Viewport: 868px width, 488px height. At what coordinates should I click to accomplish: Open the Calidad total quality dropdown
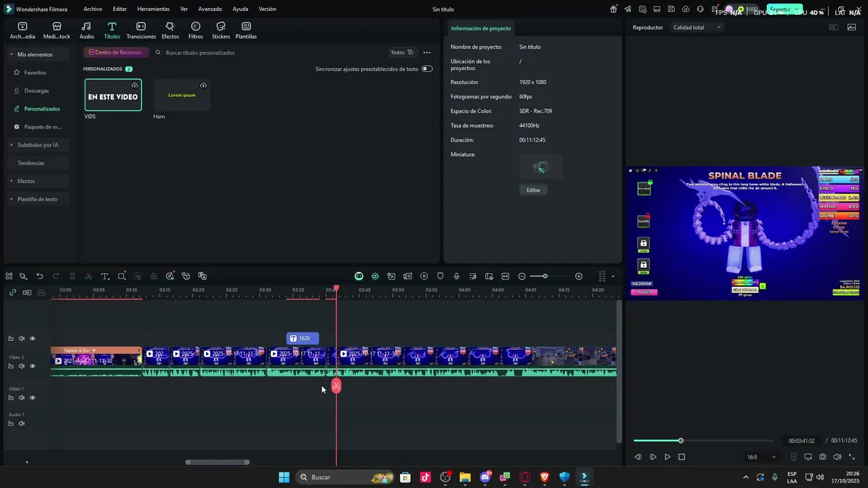pyautogui.click(x=696, y=27)
